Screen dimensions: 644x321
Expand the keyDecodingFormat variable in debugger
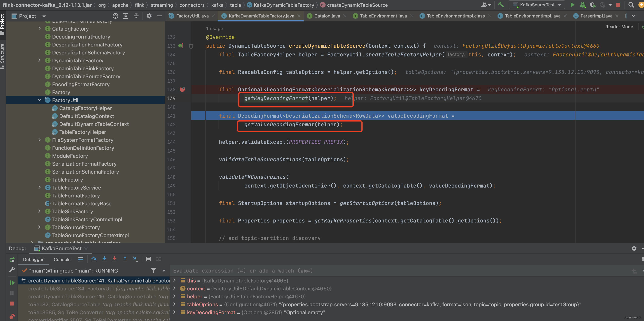pyautogui.click(x=176, y=312)
